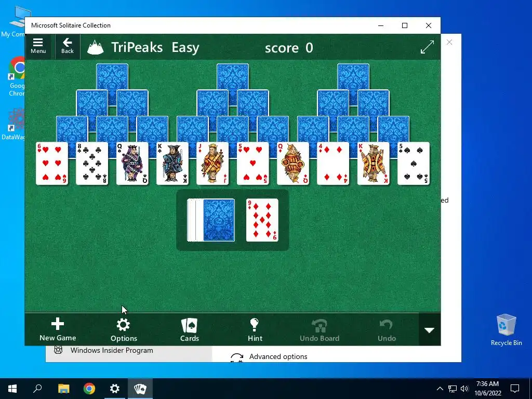Click Solitaire Collection taskbar icon
This screenshot has height=399, width=532.
[140, 389]
